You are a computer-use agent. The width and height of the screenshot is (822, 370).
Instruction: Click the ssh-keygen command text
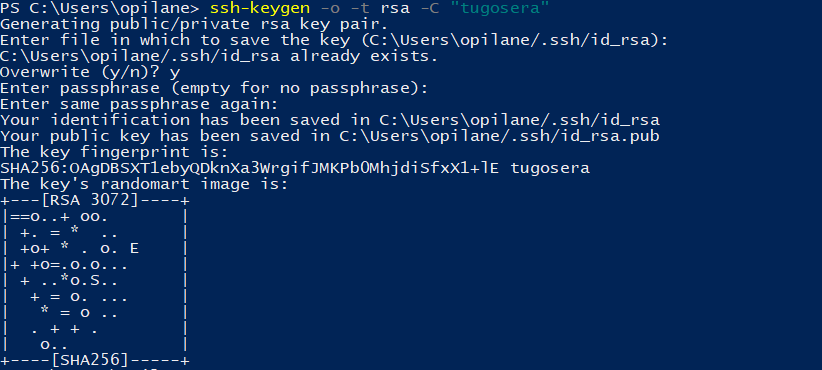(259, 8)
